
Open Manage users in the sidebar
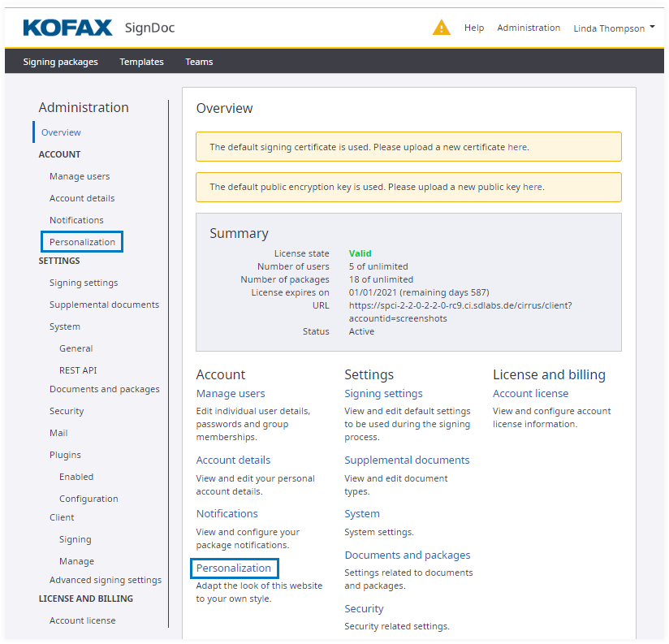click(80, 176)
